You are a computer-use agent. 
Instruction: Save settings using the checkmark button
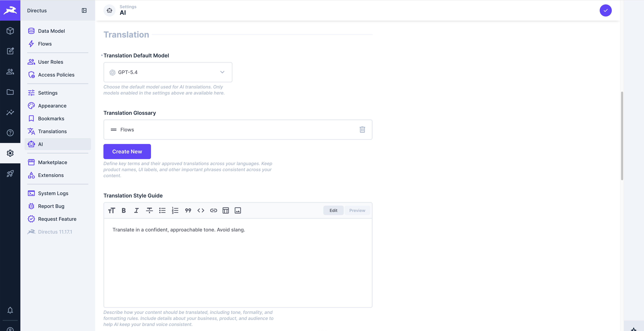click(606, 10)
